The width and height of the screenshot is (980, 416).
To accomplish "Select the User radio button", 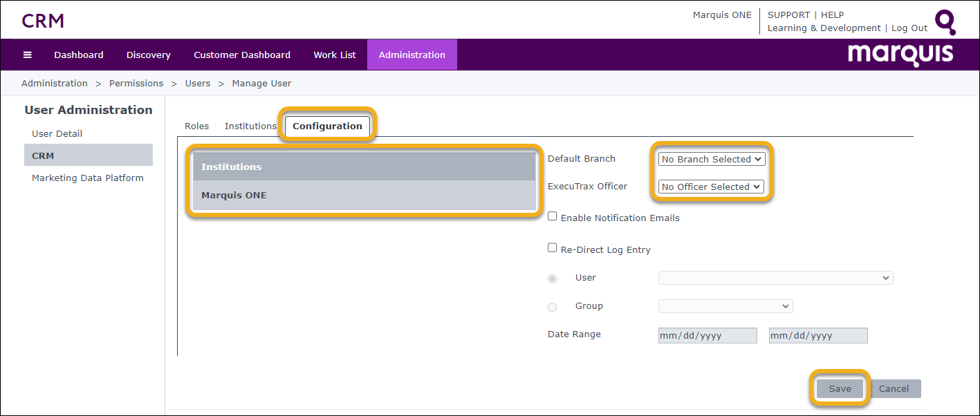I will coord(553,278).
